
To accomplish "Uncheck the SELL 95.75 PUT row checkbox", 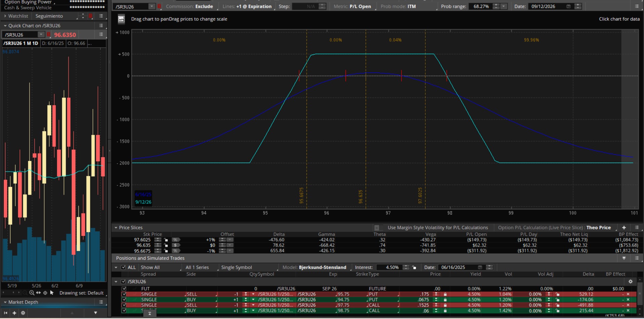I will click(124, 294).
